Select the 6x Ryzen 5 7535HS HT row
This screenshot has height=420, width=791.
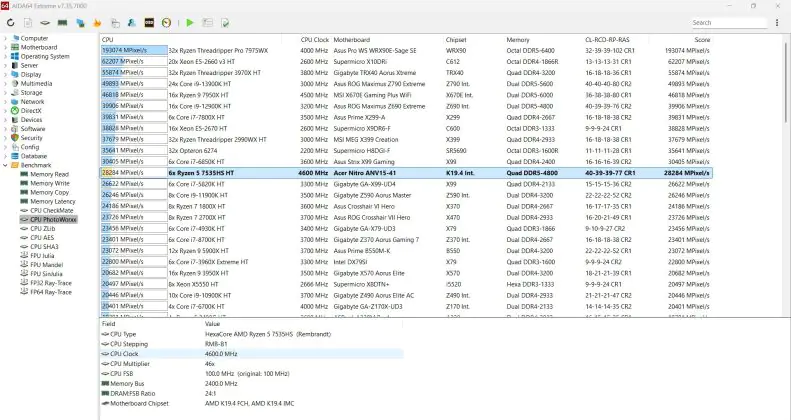pyautogui.click(x=406, y=173)
